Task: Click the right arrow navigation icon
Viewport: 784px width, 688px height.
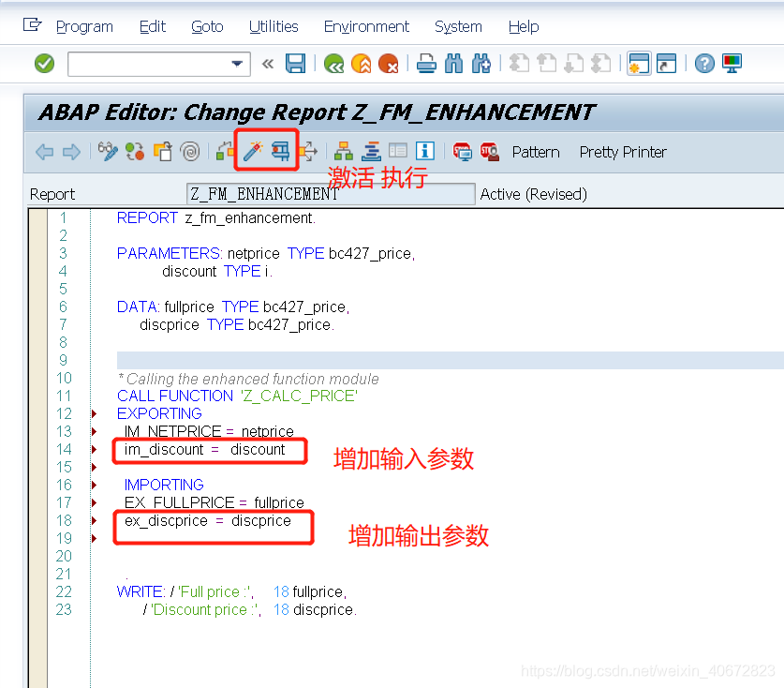Action: [71, 152]
